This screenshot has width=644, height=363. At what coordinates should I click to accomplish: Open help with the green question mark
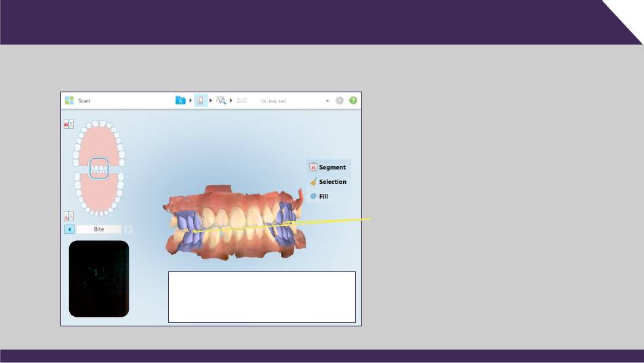tap(353, 100)
